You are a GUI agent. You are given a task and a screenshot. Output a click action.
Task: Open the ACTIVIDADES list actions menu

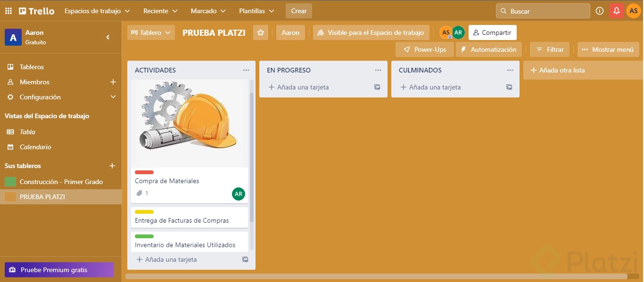246,70
